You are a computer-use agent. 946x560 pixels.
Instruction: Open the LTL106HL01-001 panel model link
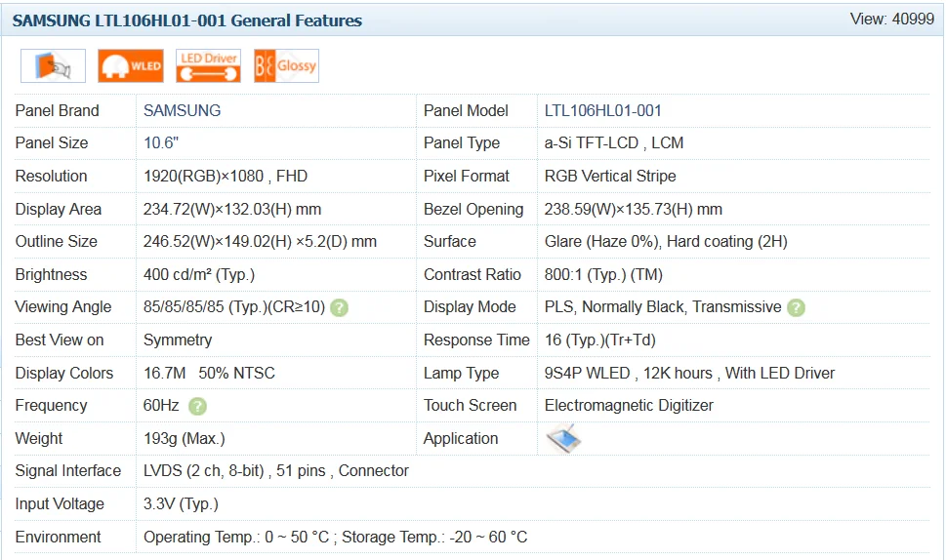coord(602,110)
